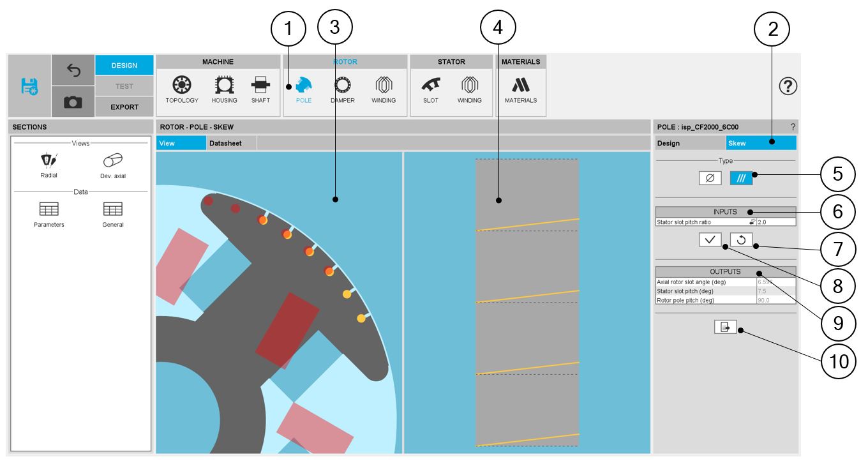Click the undo arrow button
The width and height of the screenshot is (868, 468).
click(x=73, y=70)
